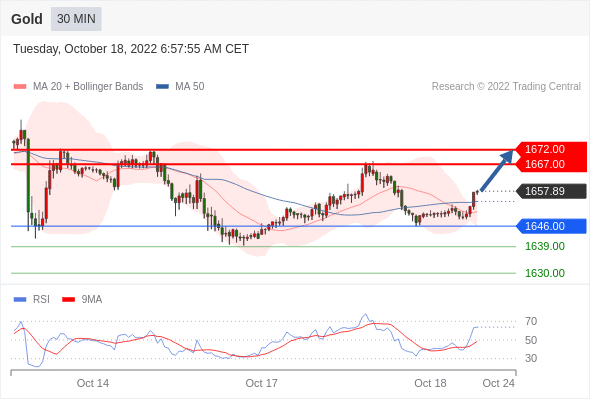Toggle the MA 20 + Bollinger Bands legend label

pos(88,87)
